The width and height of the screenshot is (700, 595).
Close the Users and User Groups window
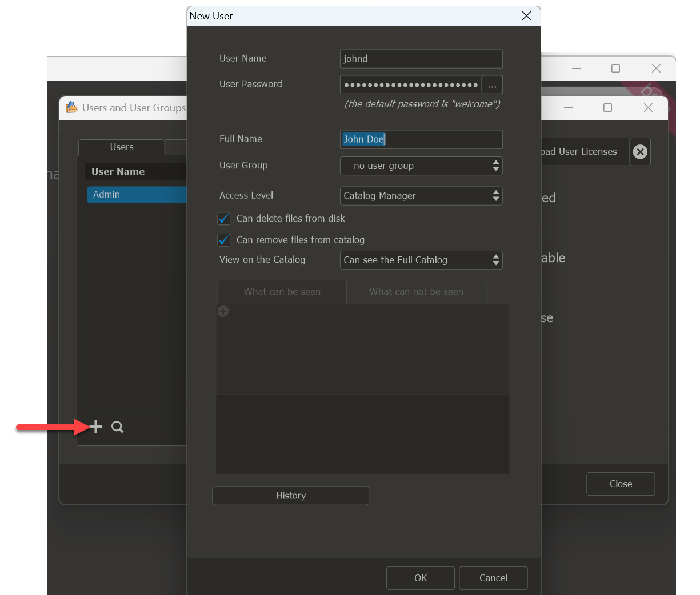(621, 484)
